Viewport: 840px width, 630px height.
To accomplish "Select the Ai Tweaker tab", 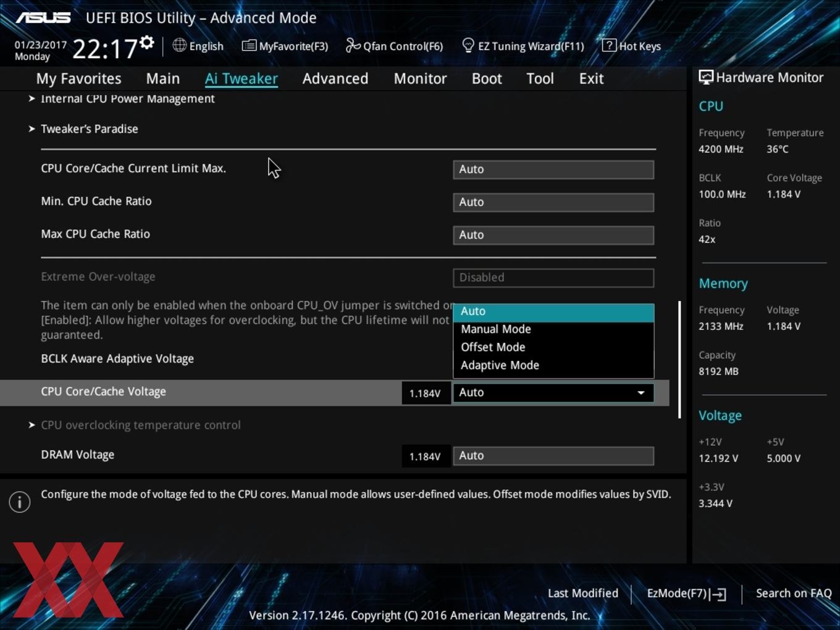I will (x=241, y=78).
